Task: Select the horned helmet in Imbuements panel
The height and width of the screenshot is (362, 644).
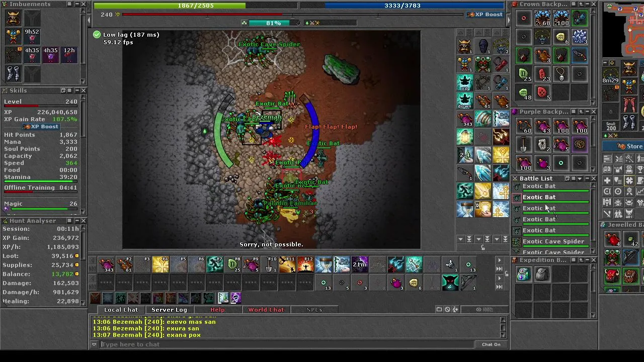Action: [x=13, y=18]
